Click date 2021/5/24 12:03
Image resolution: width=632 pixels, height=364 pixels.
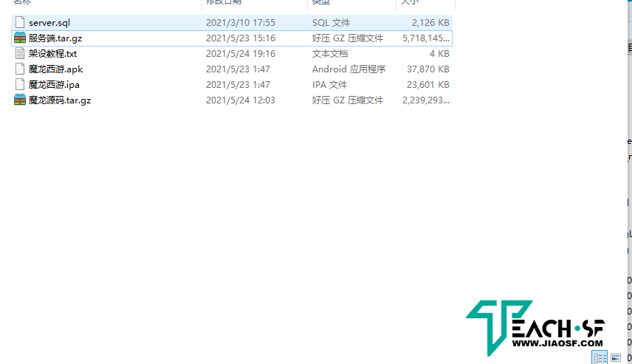(x=241, y=100)
